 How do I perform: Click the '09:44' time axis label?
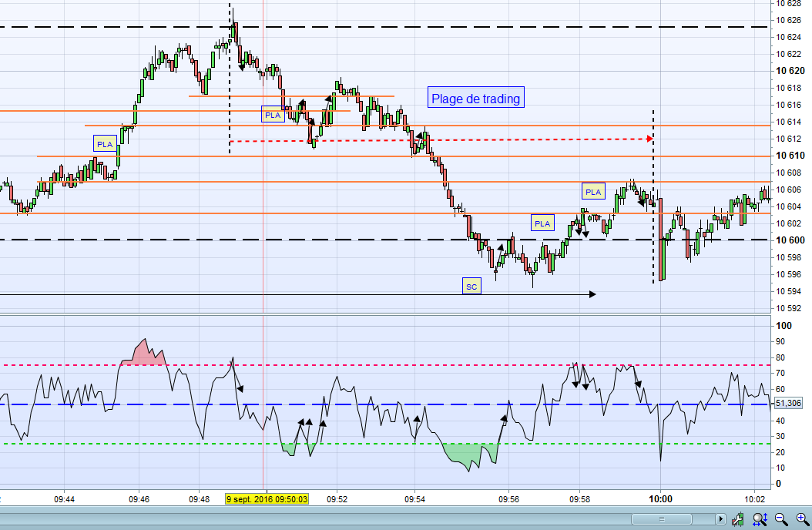(64, 499)
